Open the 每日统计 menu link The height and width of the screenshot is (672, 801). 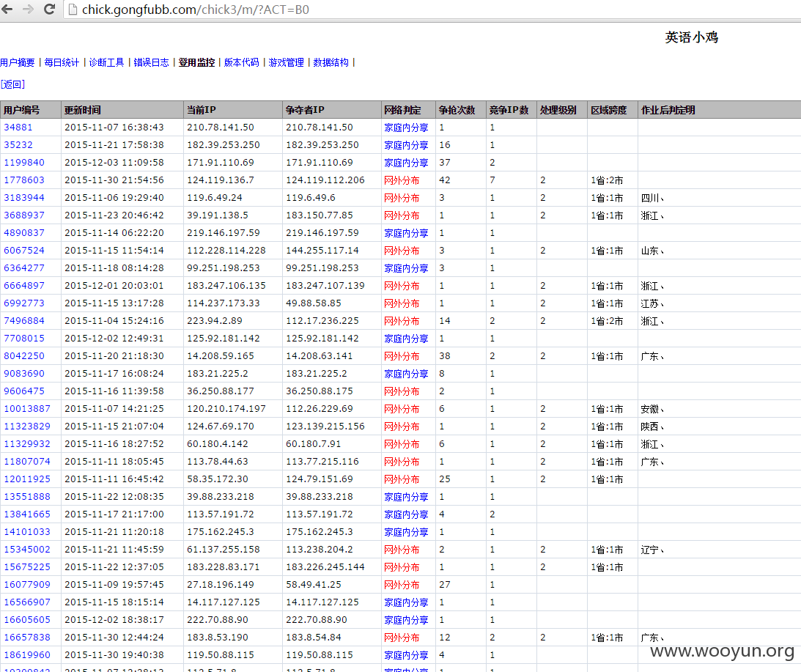point(62,62)
